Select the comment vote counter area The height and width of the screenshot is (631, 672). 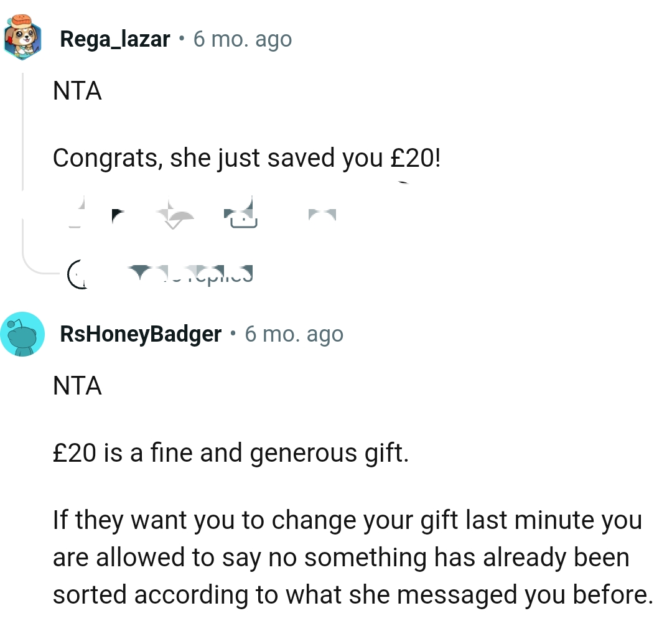click(x=118, y=215)
